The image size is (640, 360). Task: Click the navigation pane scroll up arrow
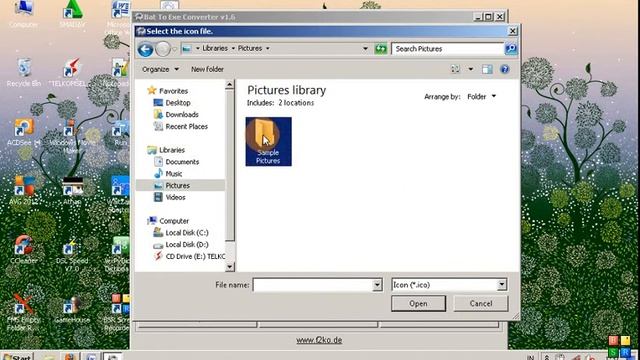tap(230, 85)
